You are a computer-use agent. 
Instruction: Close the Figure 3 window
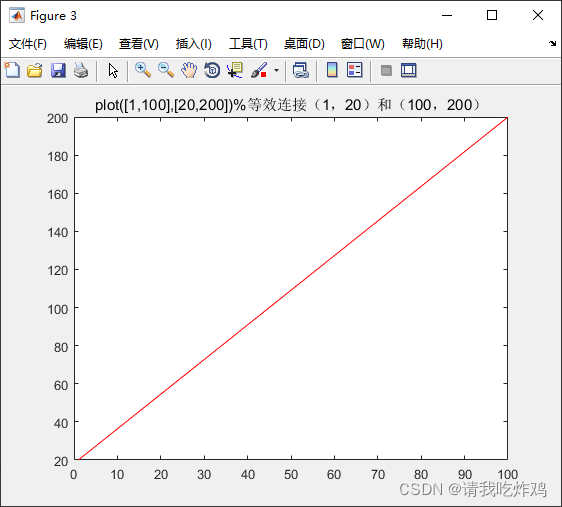538,15
